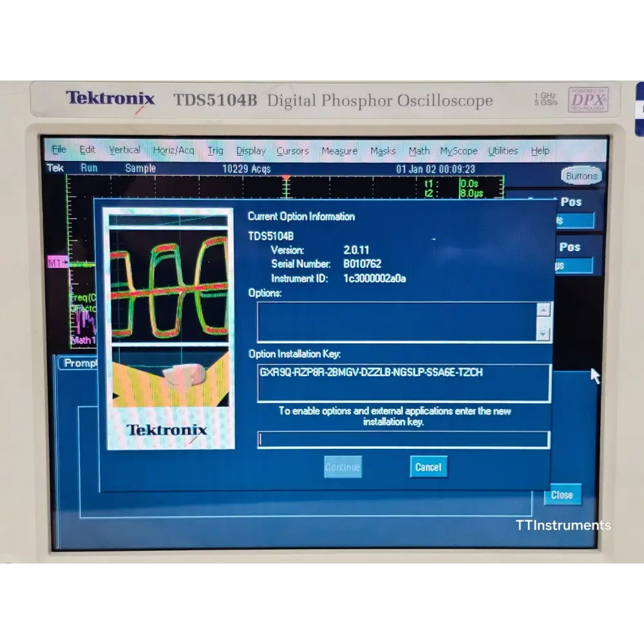Click the Serial Number value B010762
644x644 pixels.
tap(362, 263)
